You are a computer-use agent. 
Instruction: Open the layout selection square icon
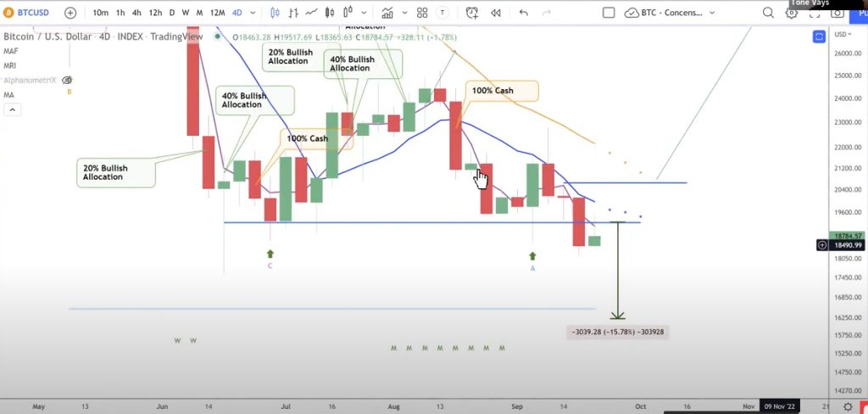pos(609,13)
